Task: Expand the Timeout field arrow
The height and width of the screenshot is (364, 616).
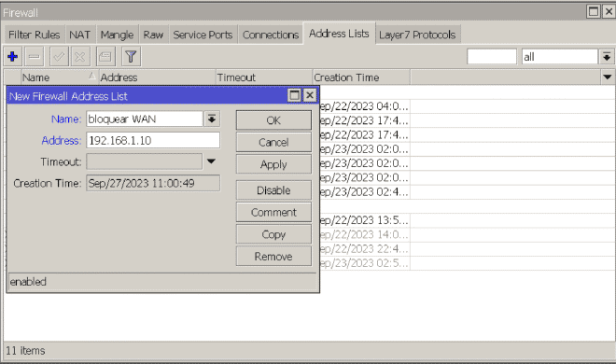Action: point(211,161)
